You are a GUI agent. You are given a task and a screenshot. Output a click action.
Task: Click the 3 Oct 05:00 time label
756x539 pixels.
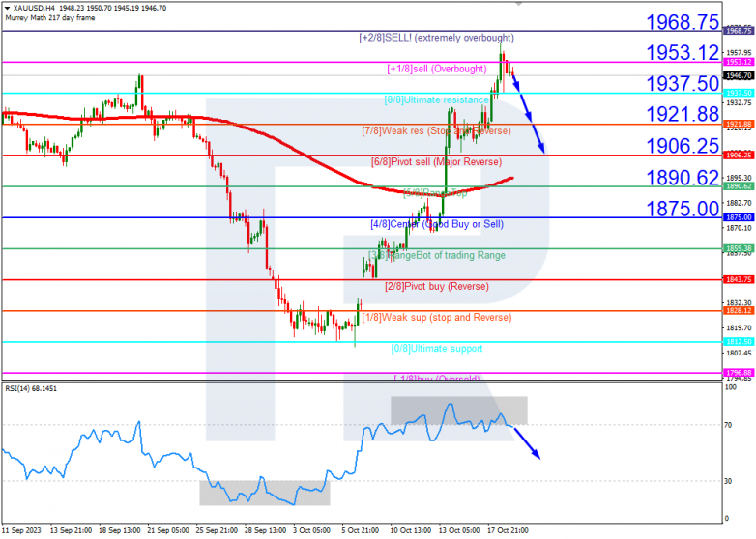click(x=313, y=531)
